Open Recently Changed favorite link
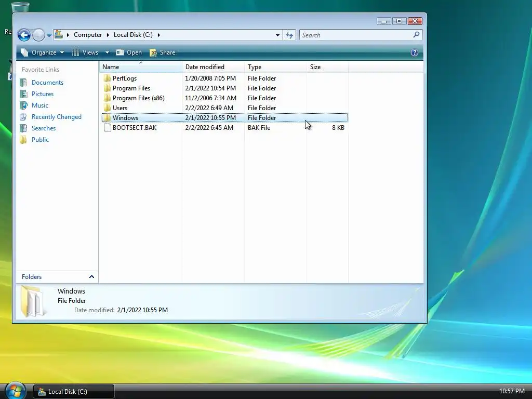Image resolution: width=532 pixels, height=399 pixels. tap(56, 117)
